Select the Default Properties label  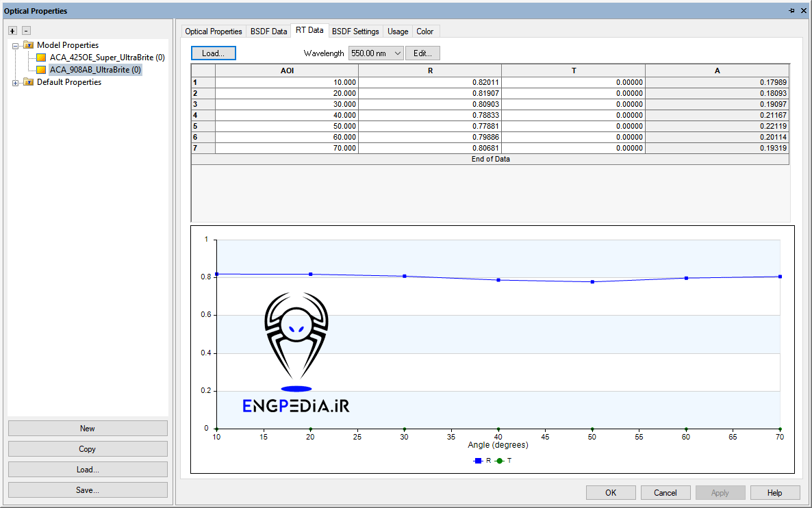click(69, 82)
